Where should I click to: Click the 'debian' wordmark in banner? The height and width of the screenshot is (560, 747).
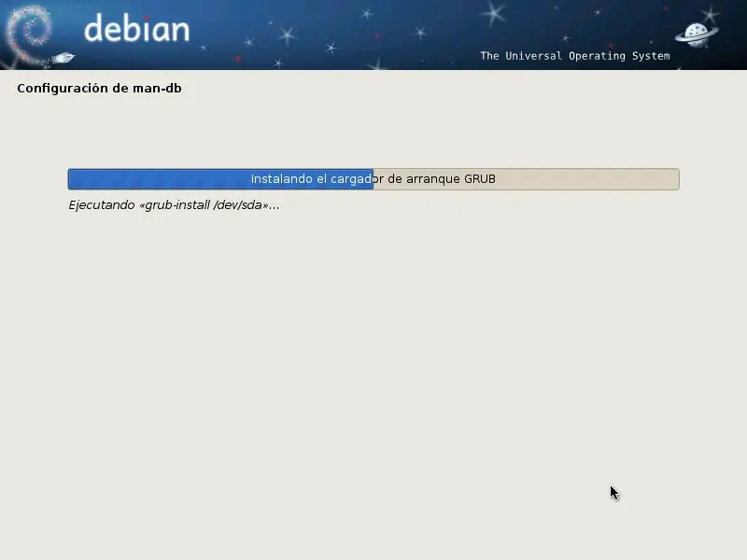(x=137, y=28)
